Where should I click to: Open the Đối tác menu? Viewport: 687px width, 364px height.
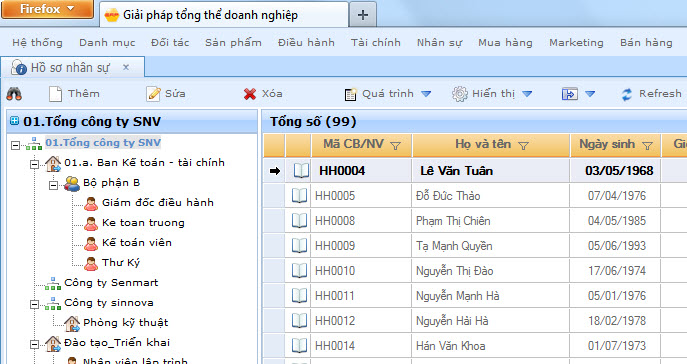pyautogui.click(x=170, y=42)
